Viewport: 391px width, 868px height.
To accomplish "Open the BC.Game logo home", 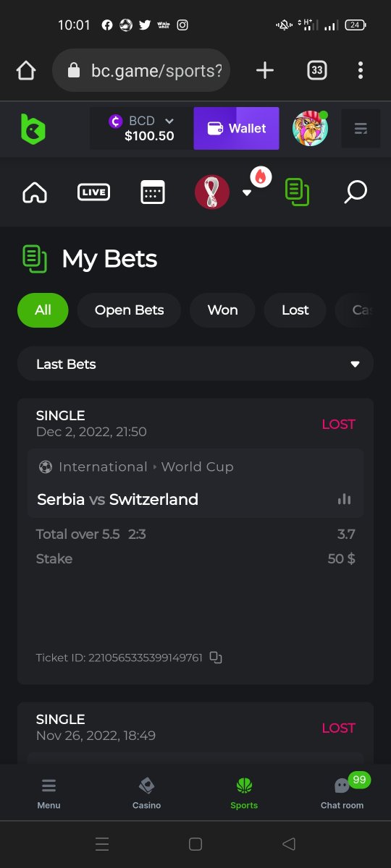I will (33, 129).
